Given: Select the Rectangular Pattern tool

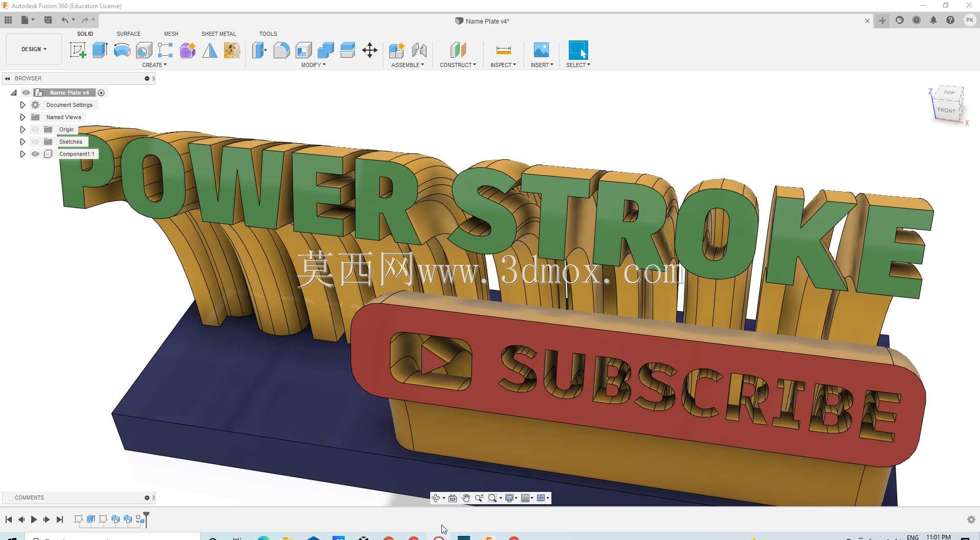Looking at the screenshot, I should point(165,50).
